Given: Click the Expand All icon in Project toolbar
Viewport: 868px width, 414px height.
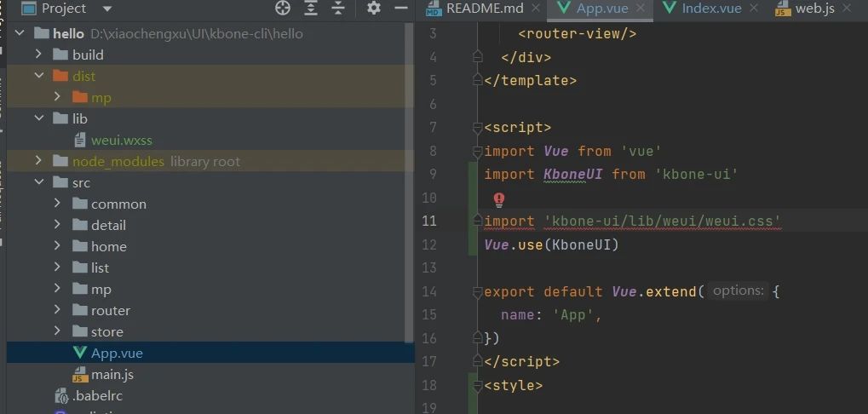Looking at the screenshot, I should click(311, 9).
